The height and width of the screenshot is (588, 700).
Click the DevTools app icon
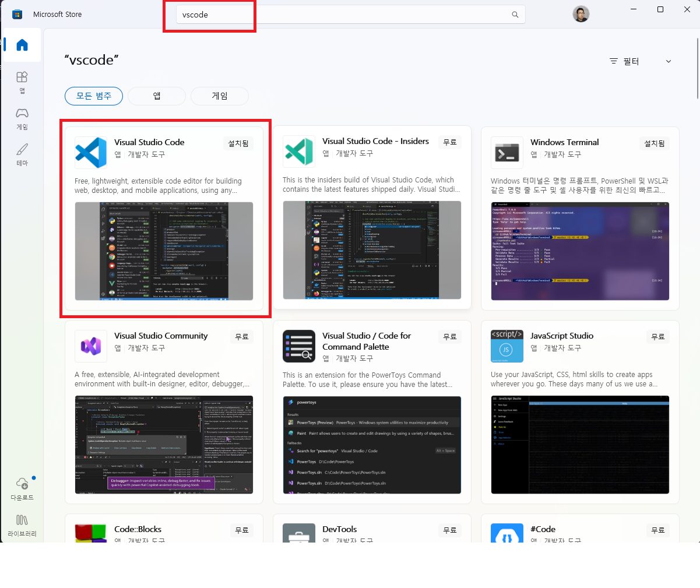tap(299, 533)
